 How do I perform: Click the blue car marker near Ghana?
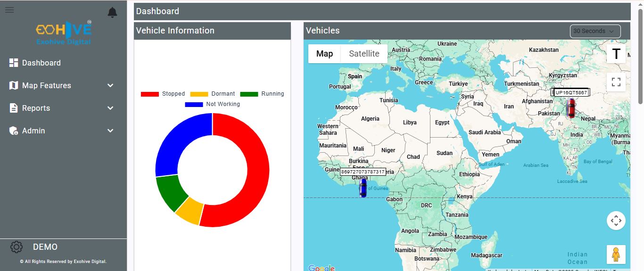click(363, 188)
